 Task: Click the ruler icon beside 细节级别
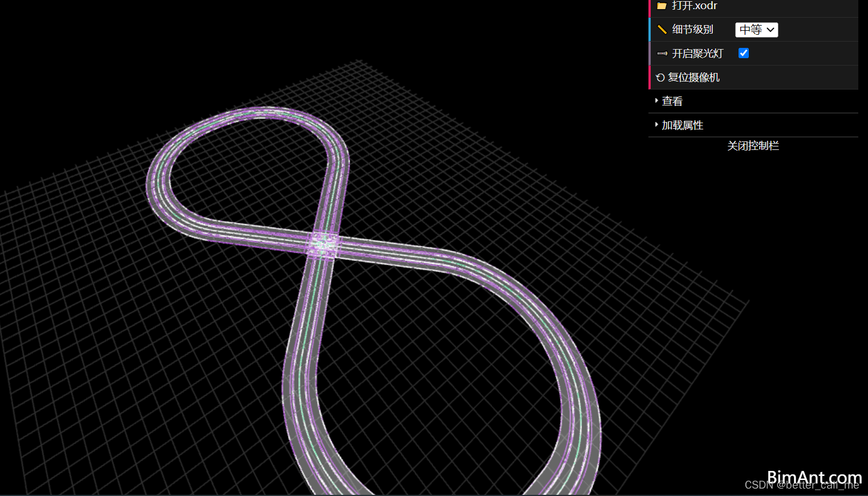662,30
